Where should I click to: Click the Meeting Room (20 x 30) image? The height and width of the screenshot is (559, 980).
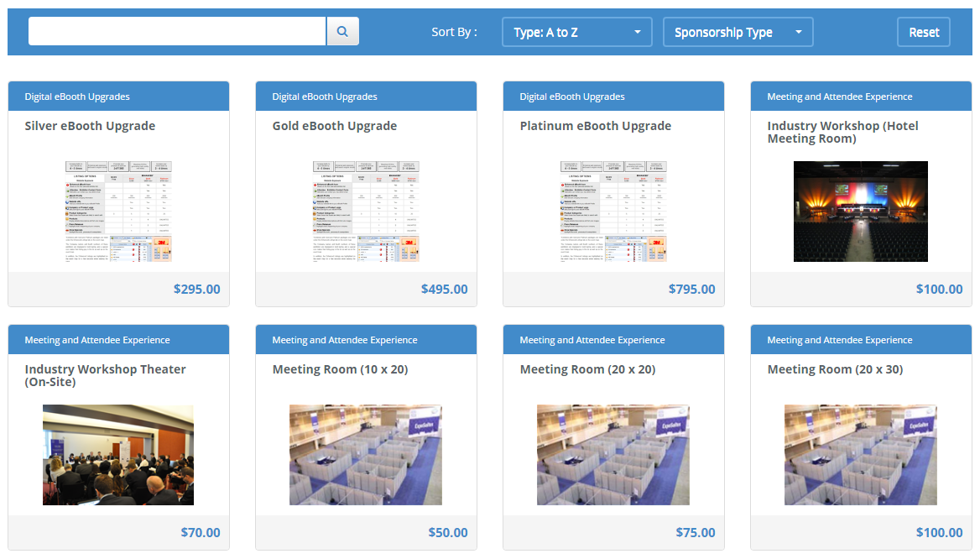pos(860,455)
